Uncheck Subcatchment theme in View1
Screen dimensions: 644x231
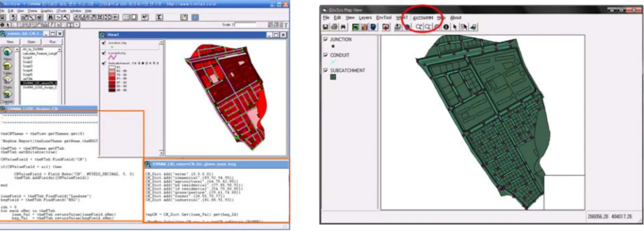pyautogui.click(x=104, y=63)
